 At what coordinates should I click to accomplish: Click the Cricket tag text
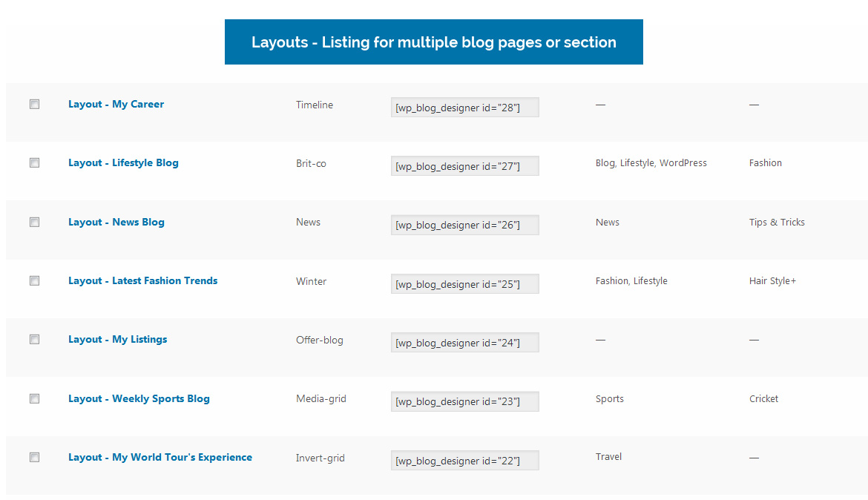point(763,398)
